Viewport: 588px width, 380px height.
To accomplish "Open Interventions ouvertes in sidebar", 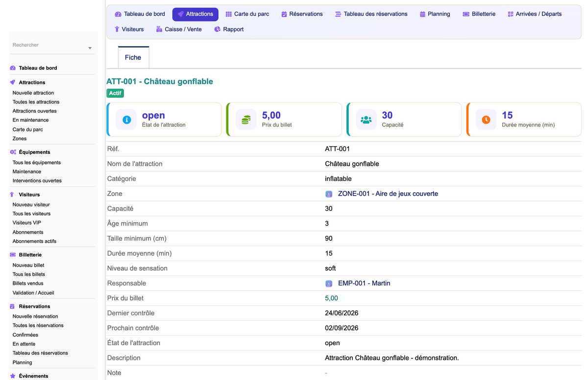I will pyautogui.click(x=37, y=180).
